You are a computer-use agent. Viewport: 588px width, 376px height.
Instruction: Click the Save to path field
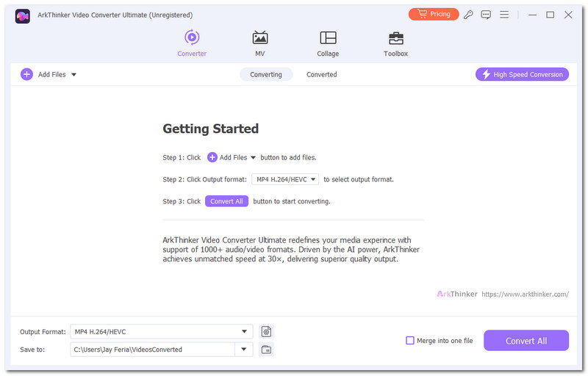pyautogui.click(x=152, y=350)
